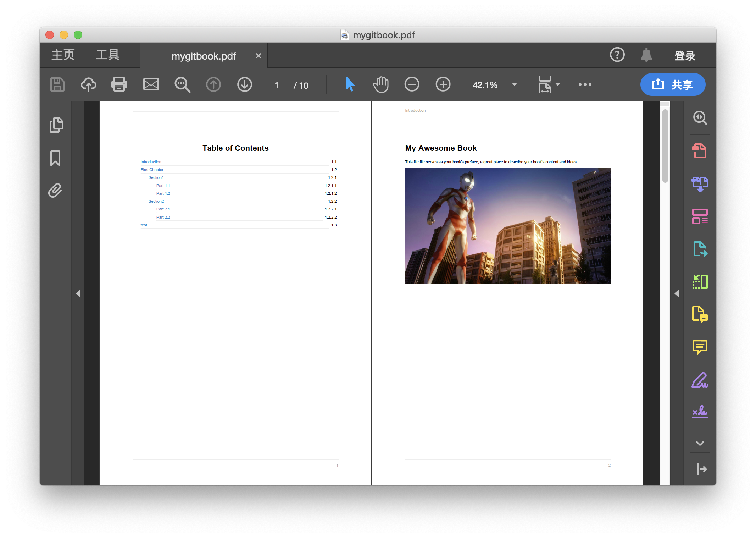Select the Hand pan tool
This screenshot has width=756, height=538.
coord(381,84)
